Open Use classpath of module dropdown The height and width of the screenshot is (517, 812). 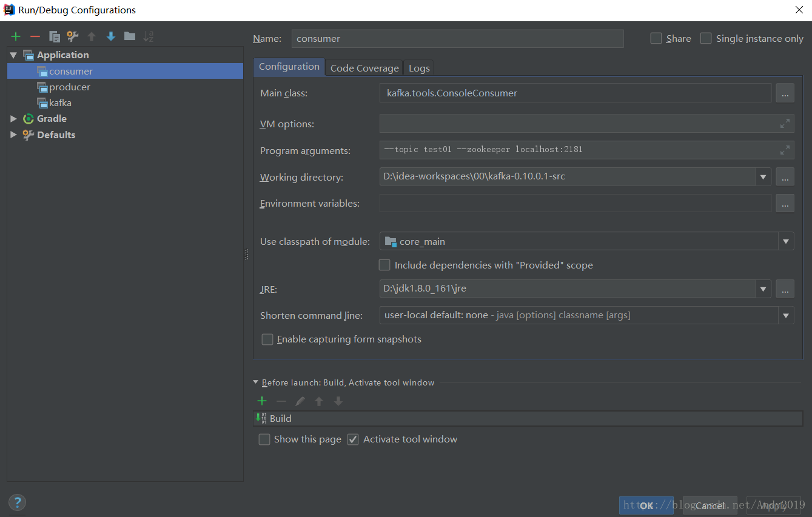[x=786, y=241]
